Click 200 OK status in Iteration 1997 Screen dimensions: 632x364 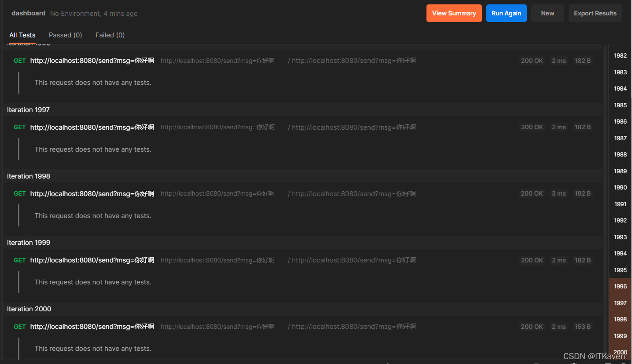click(532, 127)
